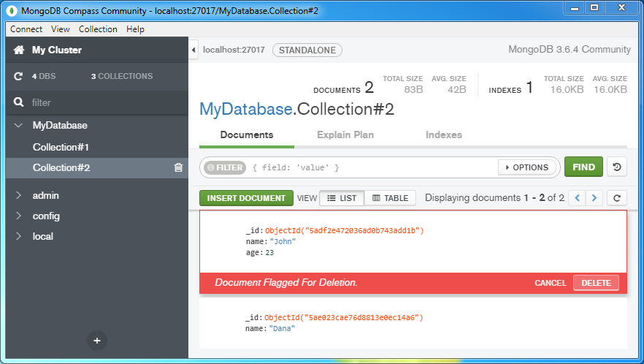This screenshot has height=364, width=644.
Task: Open query history with clock icon
Action: click(617, 167)
